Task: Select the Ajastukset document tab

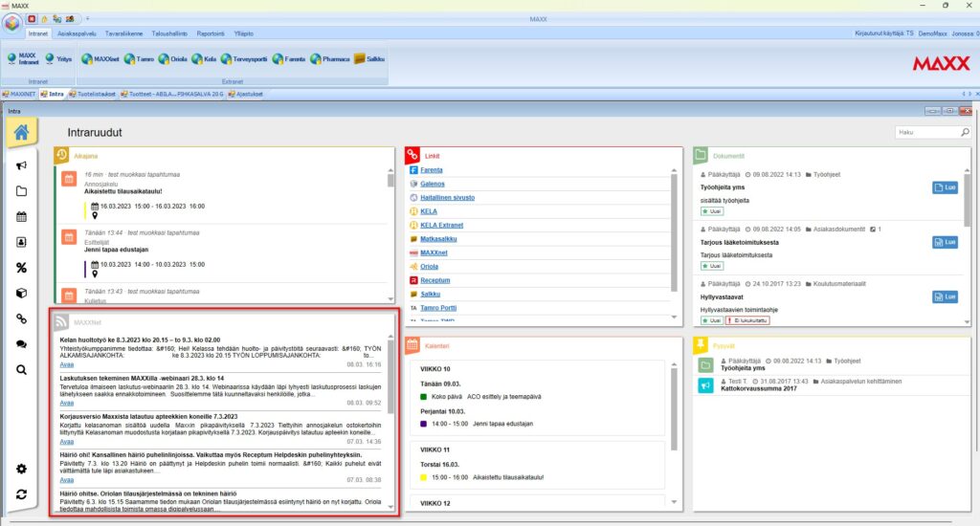Action: 246,95
